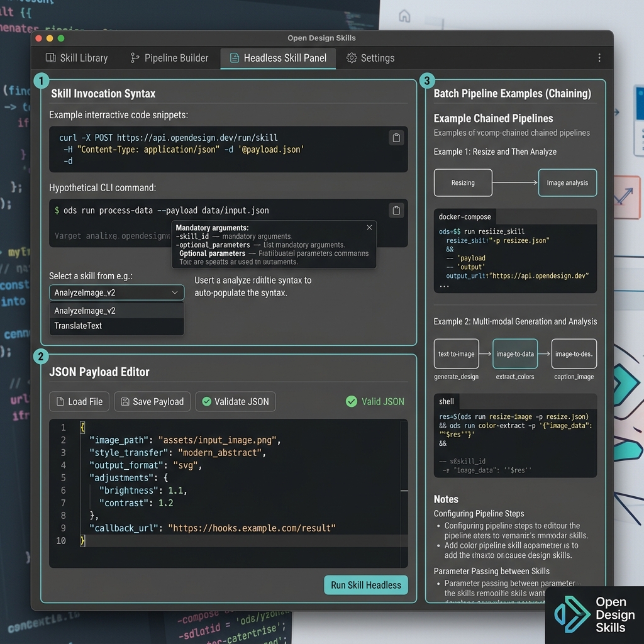This screenshot has height=644, width=644.
Task: Click "Example 1: Resize and Then Analyze" heading
Action: pyautogui.click(x=495, y=152)
